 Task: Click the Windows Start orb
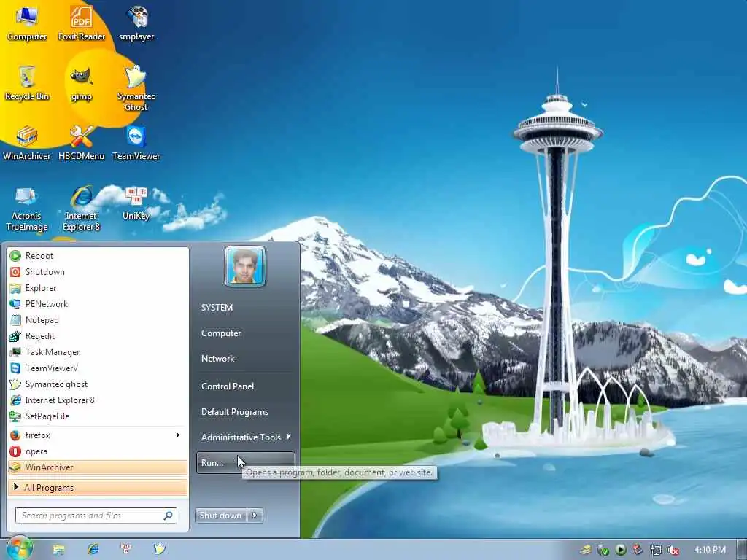19,548
